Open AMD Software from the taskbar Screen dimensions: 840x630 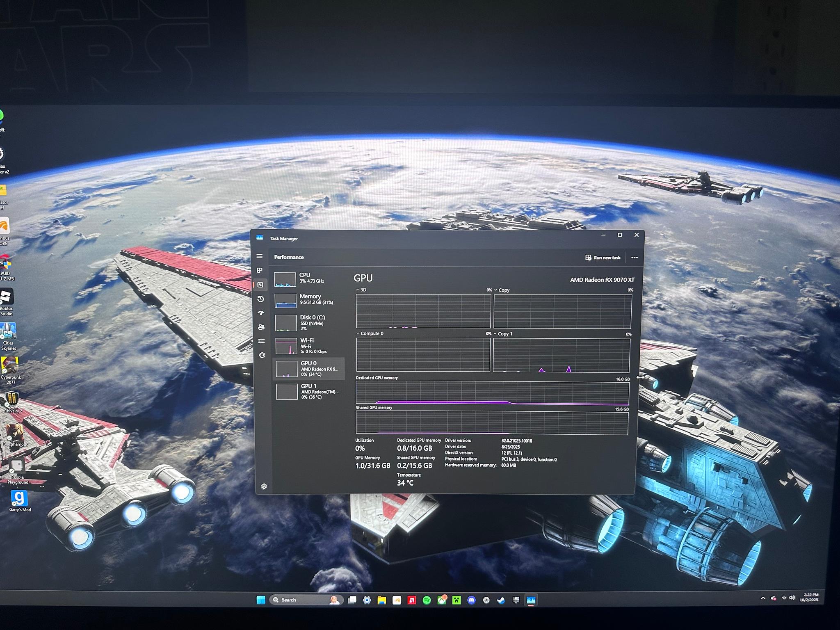tap(411, 600)
